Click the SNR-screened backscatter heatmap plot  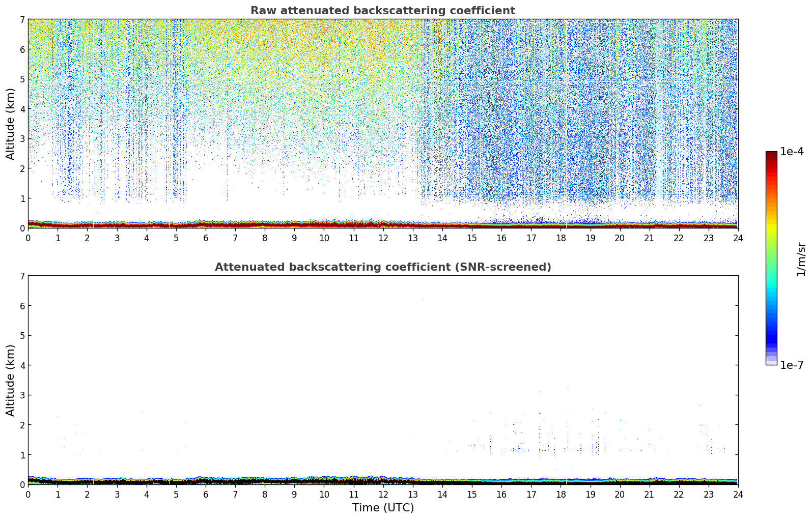[383, 380]
